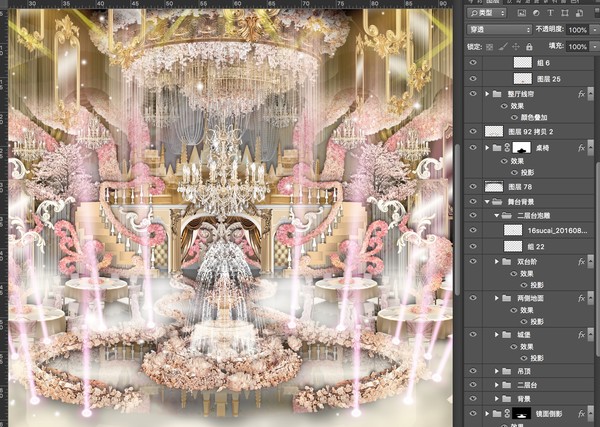Click the lock all padlock icon
This screenshot has width=600, height=427.
529,47
